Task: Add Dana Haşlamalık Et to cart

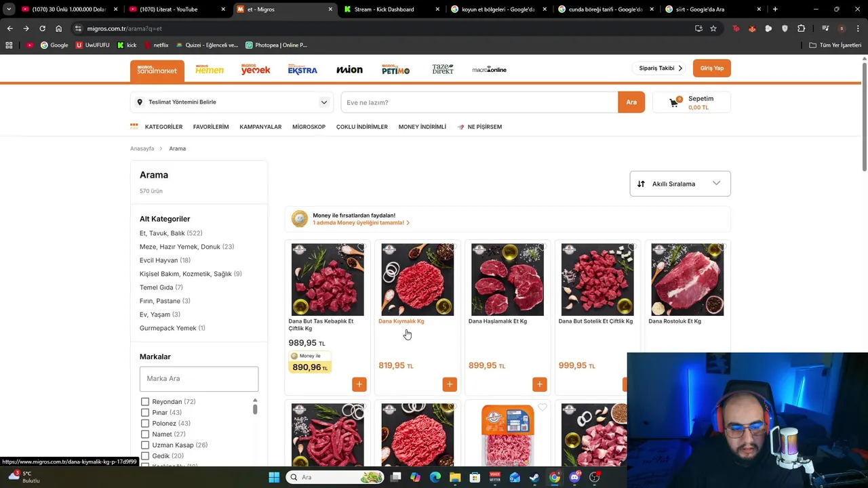Action: pos(540,384)
